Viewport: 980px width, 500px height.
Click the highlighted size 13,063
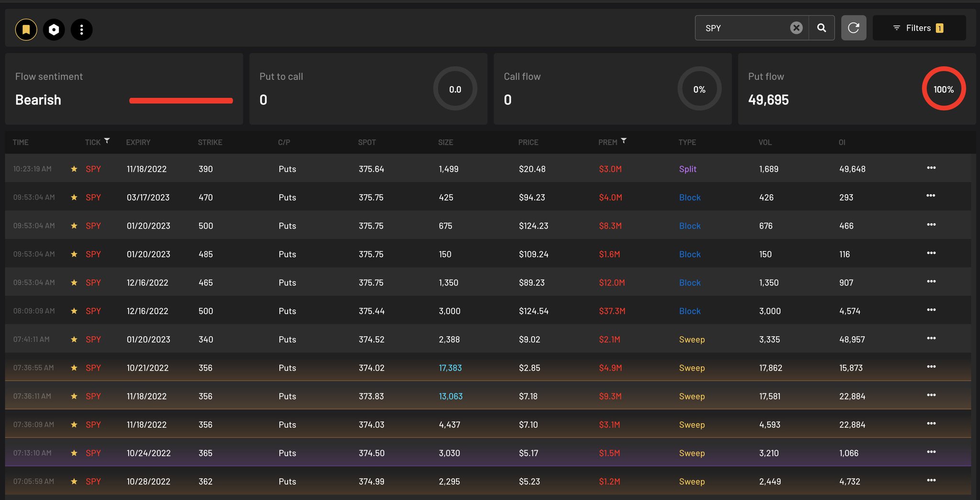click(x=451, y=396)
